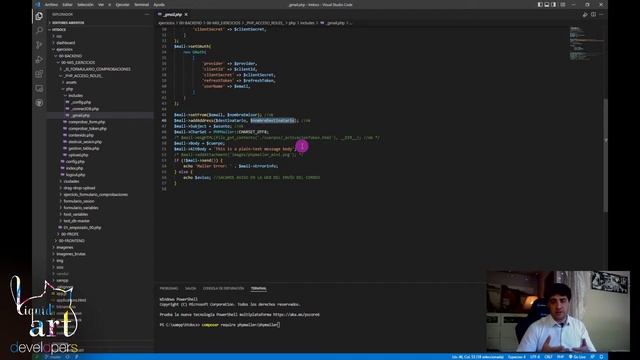Open the Extensions view
The width and height of the screenshot is (640, 360).
(x=39, y=74)
